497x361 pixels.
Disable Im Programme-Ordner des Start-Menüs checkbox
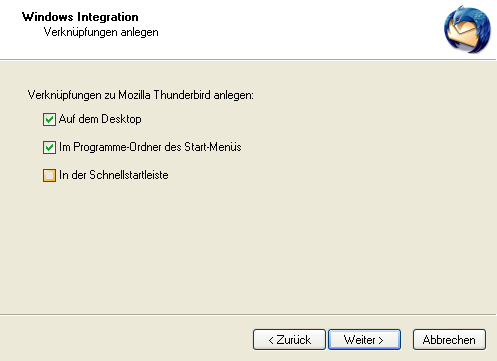49,147
